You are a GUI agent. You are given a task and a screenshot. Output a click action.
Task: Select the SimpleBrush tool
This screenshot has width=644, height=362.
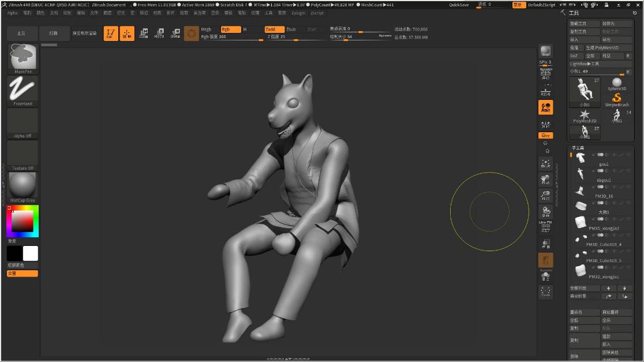point(616,100)
